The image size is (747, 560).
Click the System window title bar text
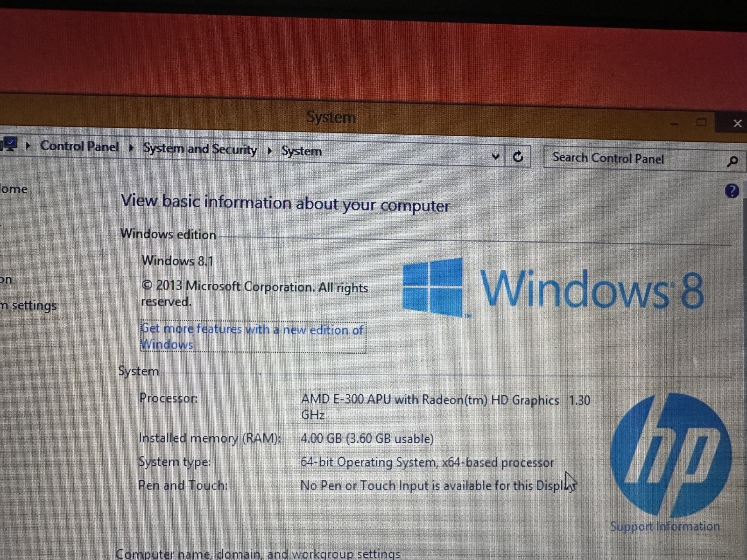point(331,117)
